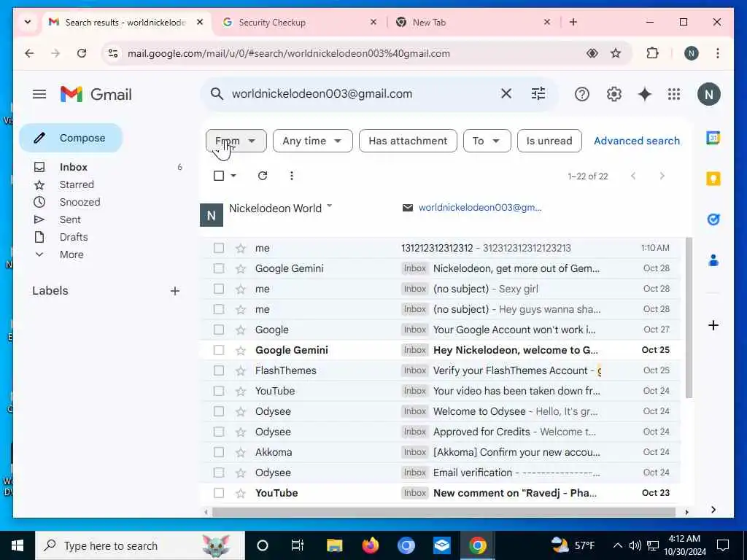This screenshot has height=560, width=747.
Task: Click worldnickelodeon003@gm... email link
Action: (x=480, y=208)
